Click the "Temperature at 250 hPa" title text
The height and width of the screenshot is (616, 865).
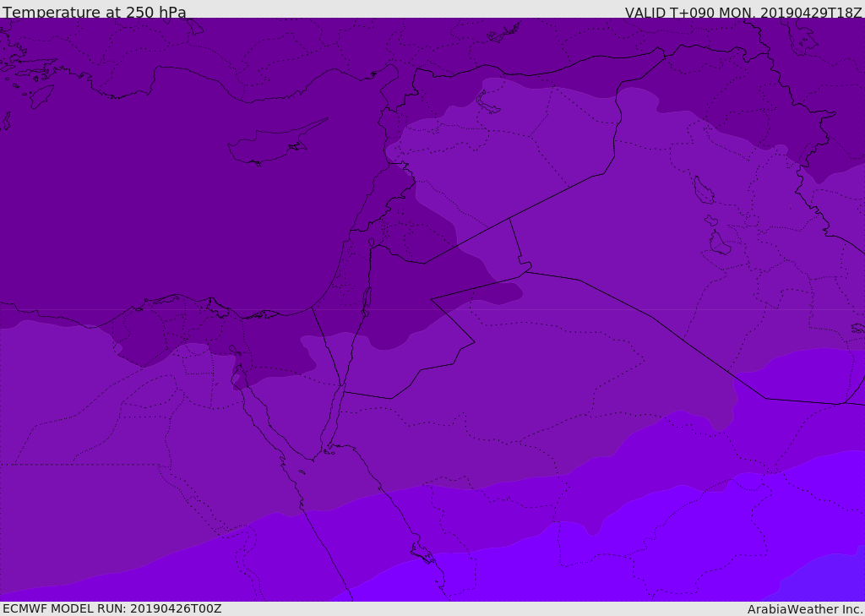point(95,13)
